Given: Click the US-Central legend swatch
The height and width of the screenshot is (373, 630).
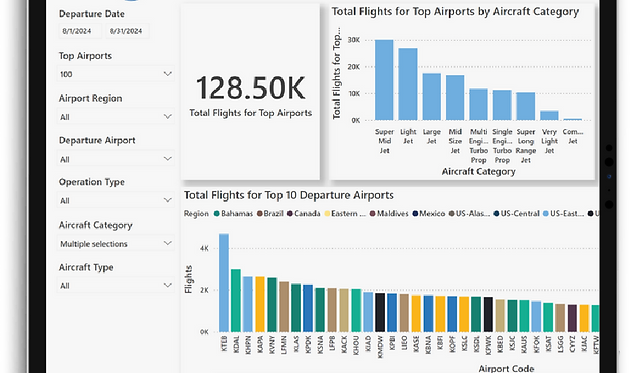Looking at the screenshot, I should [496, 213].
